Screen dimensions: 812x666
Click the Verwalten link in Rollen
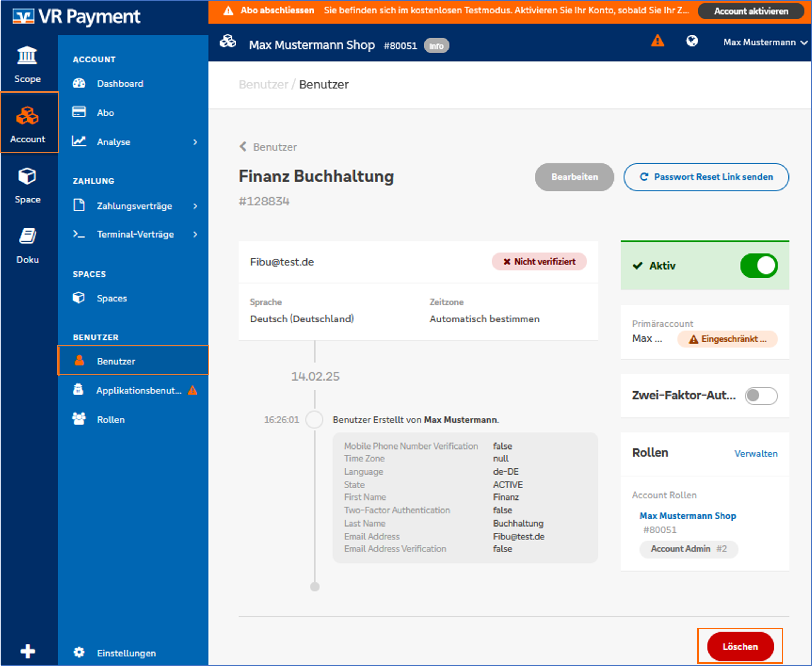tap(756, 453)
